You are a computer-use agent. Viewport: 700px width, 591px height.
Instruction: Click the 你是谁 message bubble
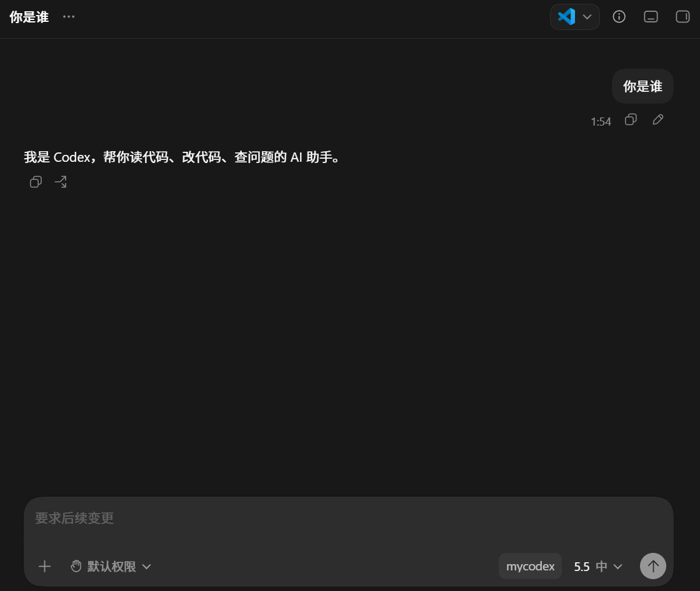coord(643,86)
